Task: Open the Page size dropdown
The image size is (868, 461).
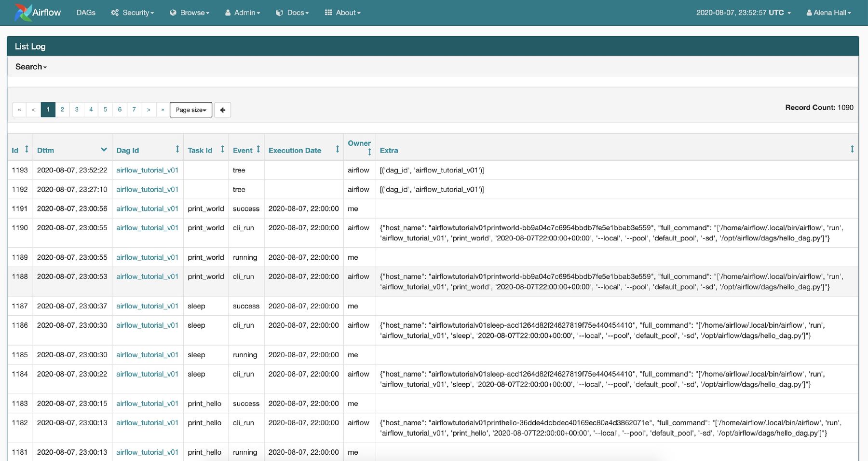Action: pyautogui.click(x=191, y=110)
